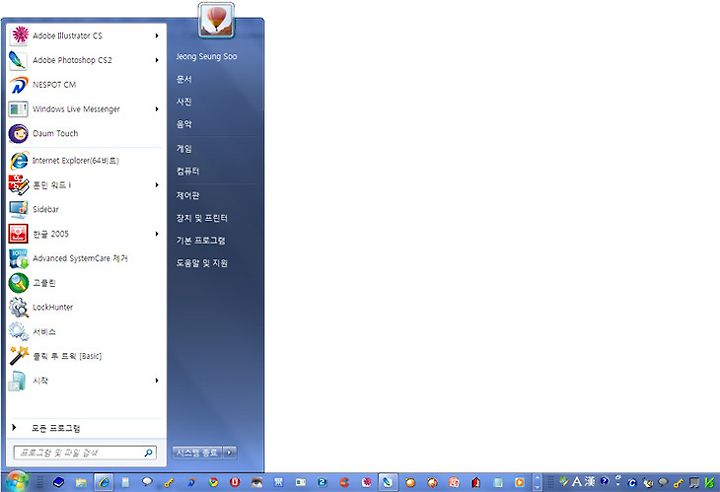The height and width of the screenshot is (492, 720).
Task: Switch to Photoshop feather icon on taskbar
Action: (x=388, y=482)
